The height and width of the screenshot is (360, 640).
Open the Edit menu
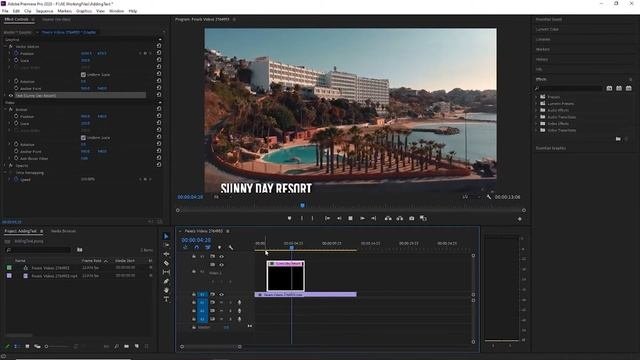tap(16, 11)
